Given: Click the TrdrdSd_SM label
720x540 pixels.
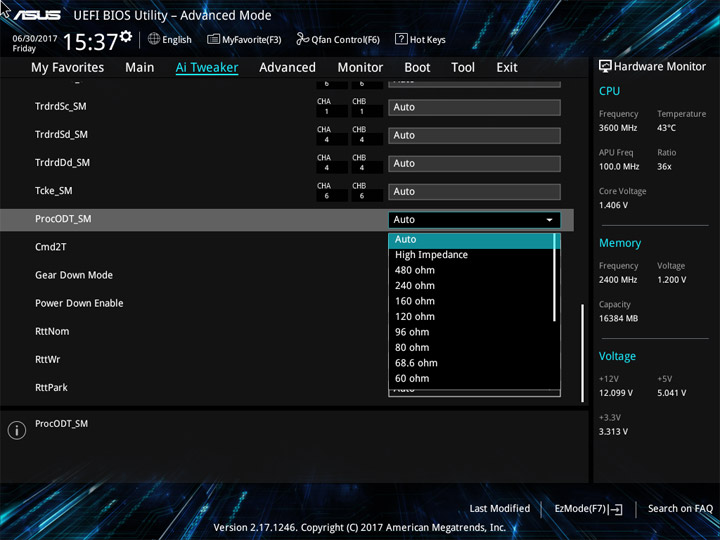Looking at the screenshot, I should pos(61,135).
